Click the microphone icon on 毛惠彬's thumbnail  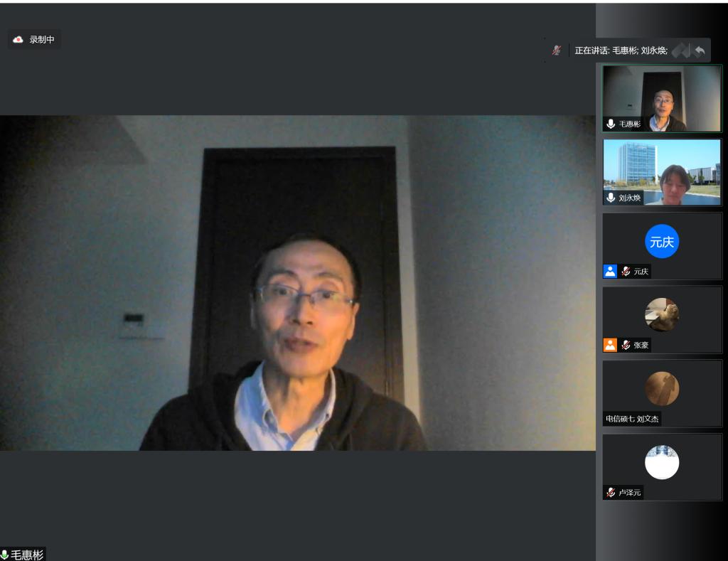(611, 124)
